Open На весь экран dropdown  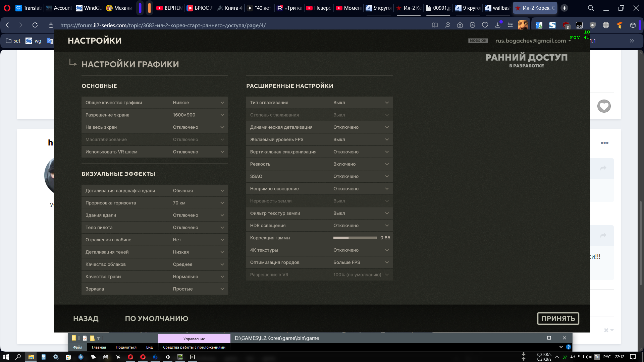pos(155,127)
